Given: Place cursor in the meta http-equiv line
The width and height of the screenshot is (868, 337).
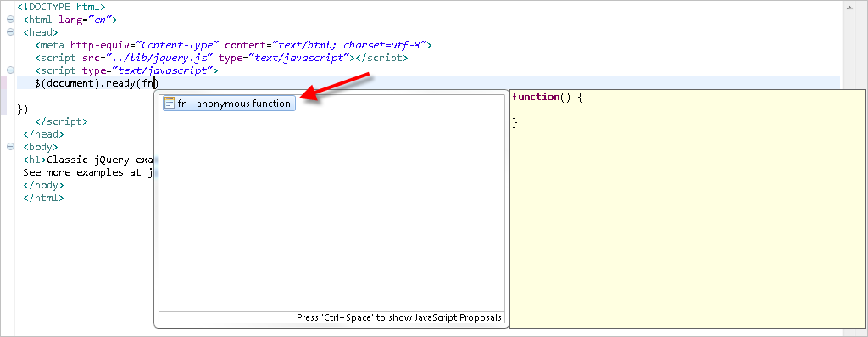Looking at the screenshot, I should 233,45.
